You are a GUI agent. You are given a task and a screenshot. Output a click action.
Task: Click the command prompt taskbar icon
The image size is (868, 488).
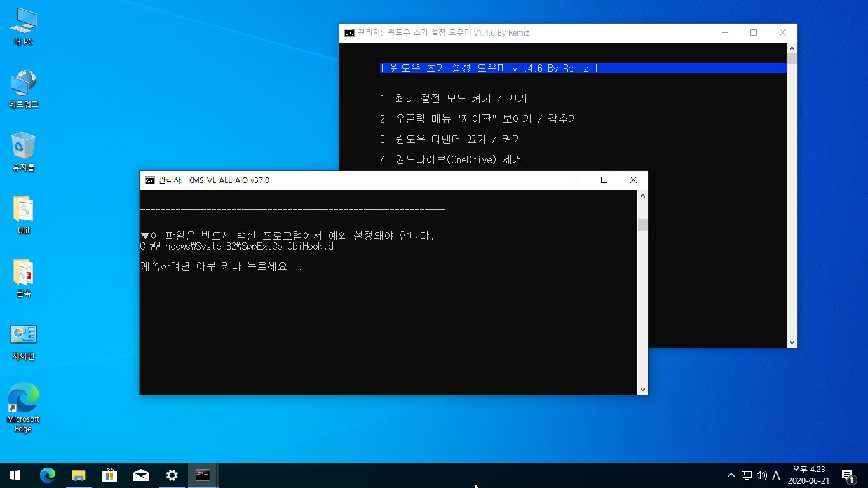[x=203, y=475]
